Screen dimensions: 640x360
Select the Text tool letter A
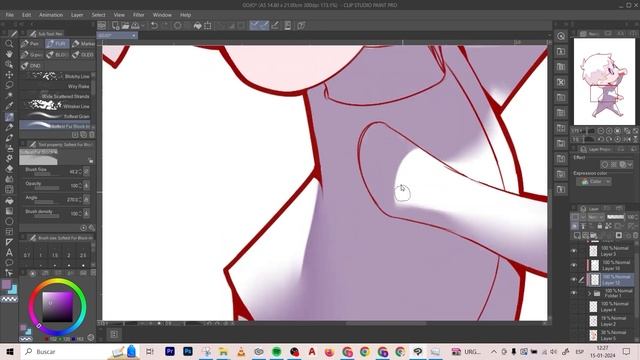(9, 252)
